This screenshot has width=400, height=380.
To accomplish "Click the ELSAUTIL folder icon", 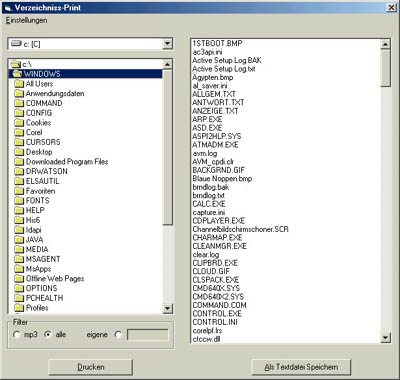I will point(19,181).
